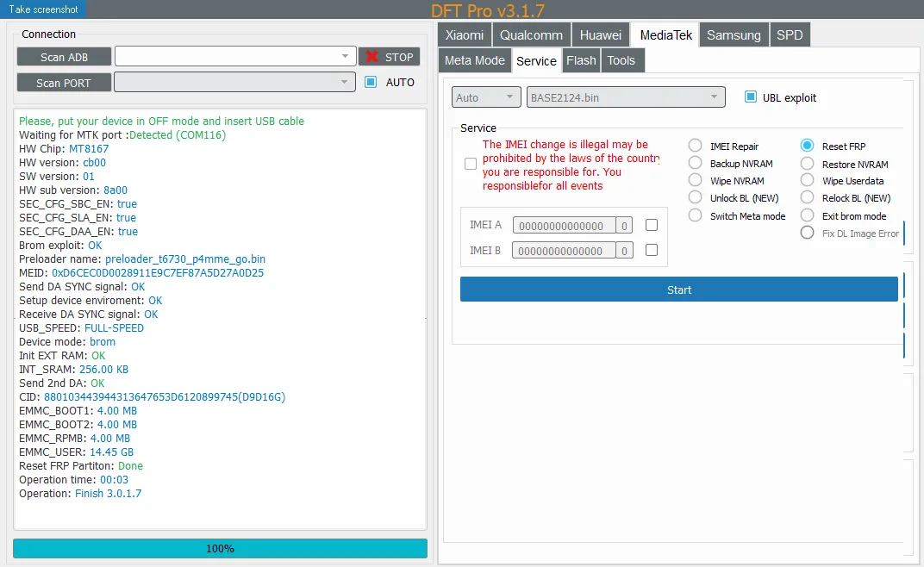Click the IMEI A input field
The image size is (924, 567).
564,225
